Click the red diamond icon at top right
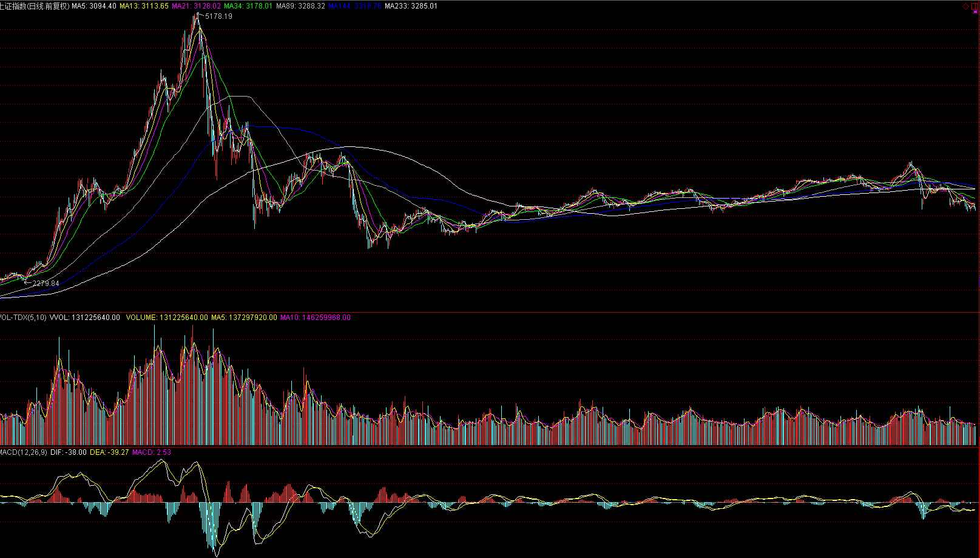This screenshot has height=558, width=980. 965,6
